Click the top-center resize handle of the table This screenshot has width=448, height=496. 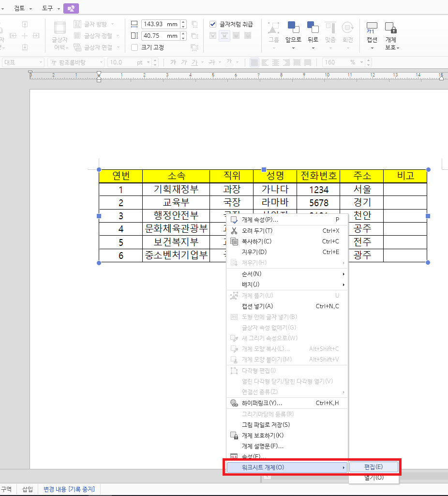264,169
